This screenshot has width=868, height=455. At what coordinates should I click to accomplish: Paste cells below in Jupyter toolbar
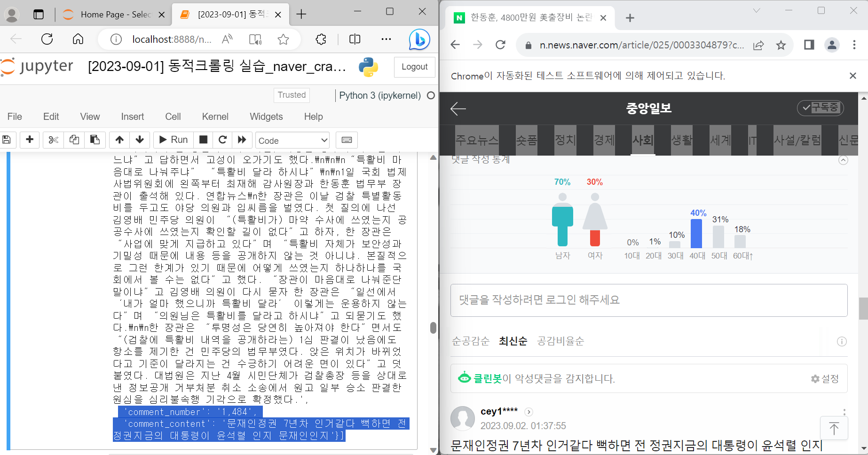[95, 140]
